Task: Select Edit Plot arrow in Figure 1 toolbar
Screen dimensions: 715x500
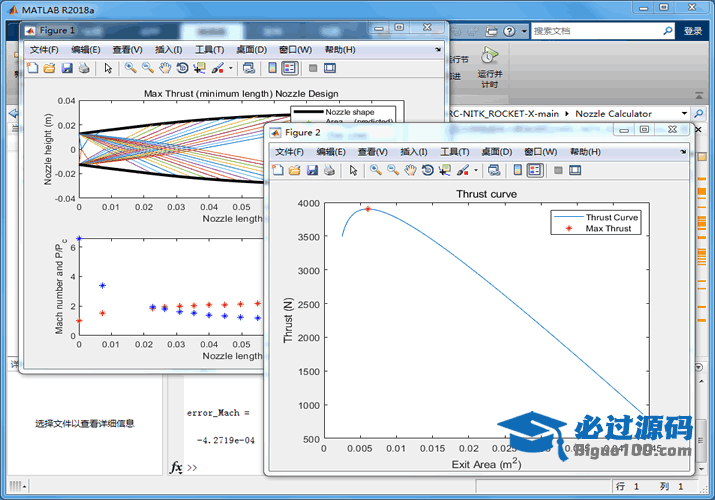Action: pyautogui.click(x=108, y=68)
